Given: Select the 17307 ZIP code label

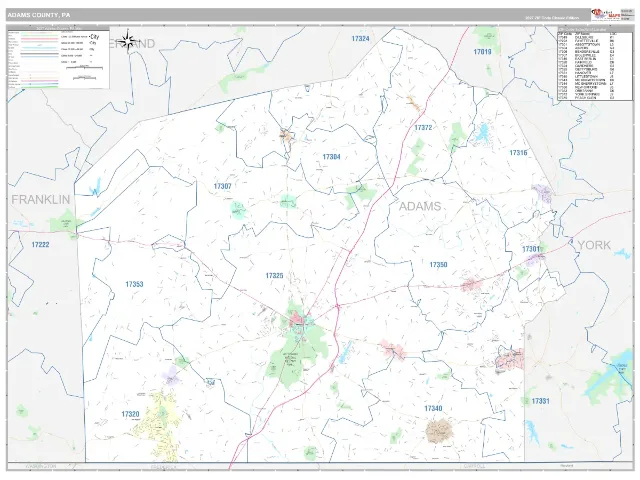Looking at the screenshot, I should click(222, 187).
